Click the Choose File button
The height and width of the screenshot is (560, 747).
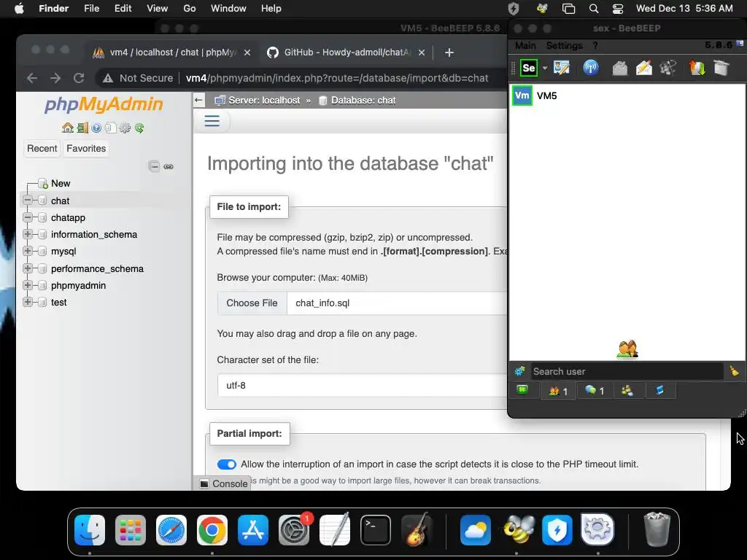click(x=252, y=303)
